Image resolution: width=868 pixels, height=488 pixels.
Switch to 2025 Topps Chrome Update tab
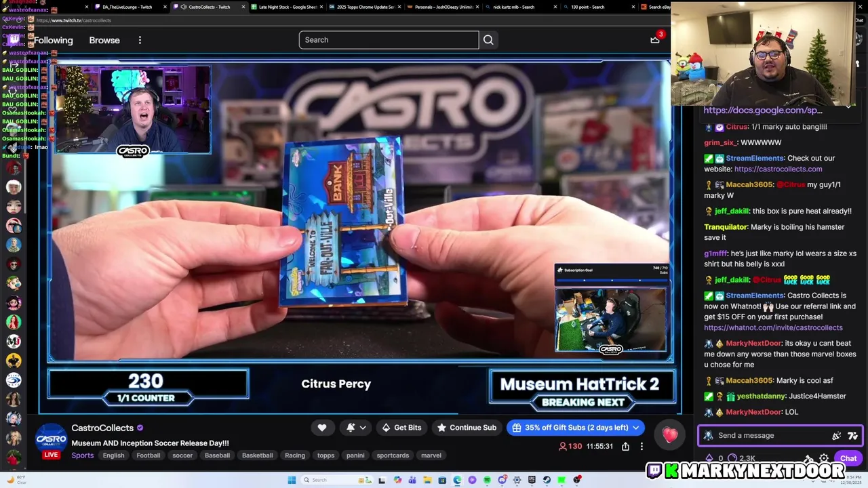pos(365,7)
